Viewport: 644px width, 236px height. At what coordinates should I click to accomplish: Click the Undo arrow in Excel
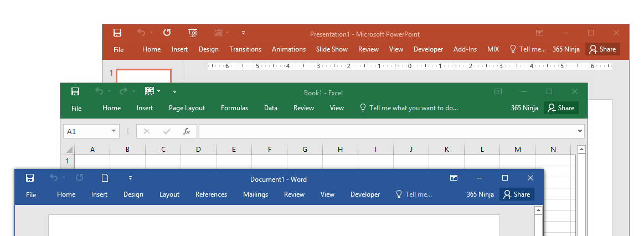point(99,91)
